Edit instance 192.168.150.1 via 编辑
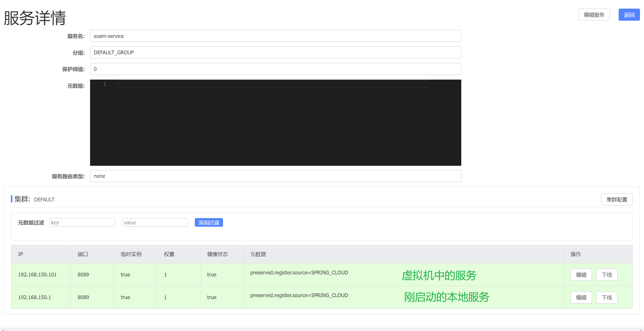 coord(581,297)
